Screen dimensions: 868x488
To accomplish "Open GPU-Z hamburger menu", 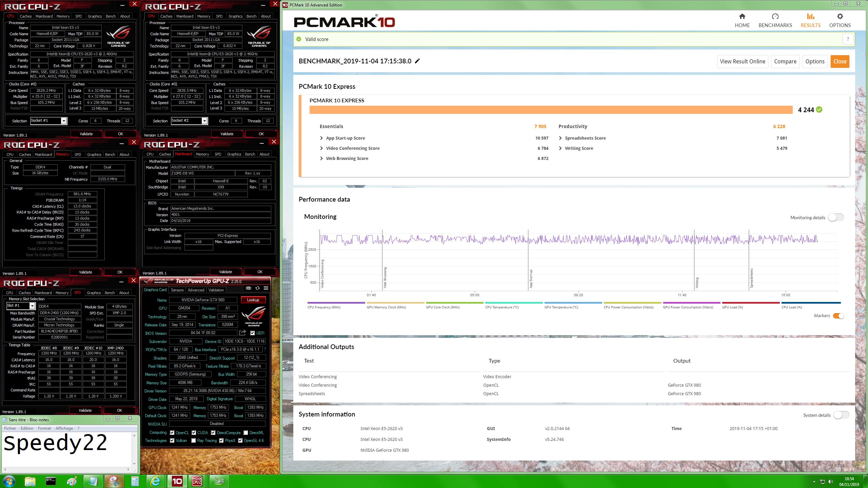I will click(266, 288).
